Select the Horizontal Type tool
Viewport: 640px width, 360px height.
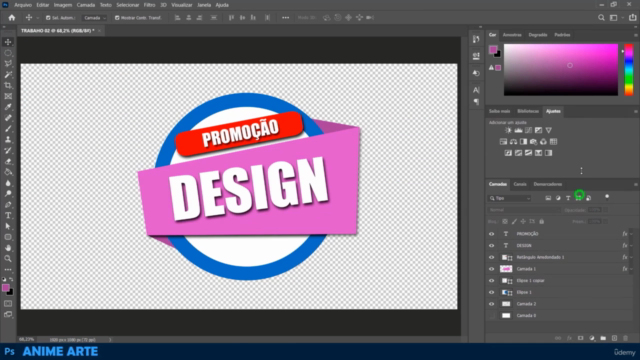click(x=8, y=216)
